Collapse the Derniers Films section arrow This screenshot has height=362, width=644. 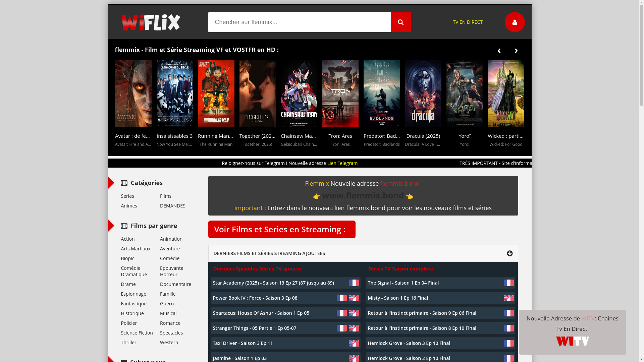click(509, 253)
